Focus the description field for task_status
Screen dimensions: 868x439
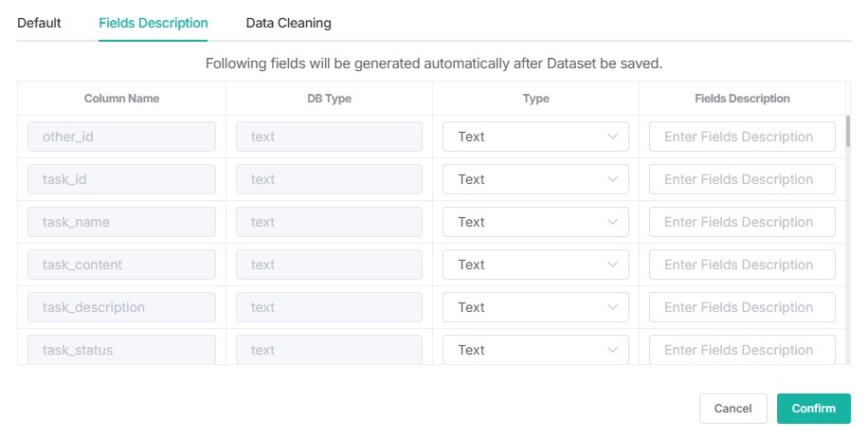(x=742, y=349)
